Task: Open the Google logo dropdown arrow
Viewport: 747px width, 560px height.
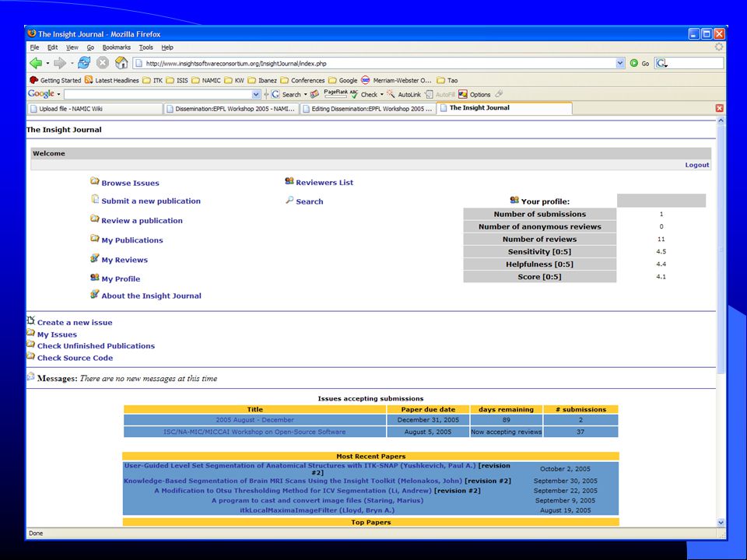Action: pos(58,94)
